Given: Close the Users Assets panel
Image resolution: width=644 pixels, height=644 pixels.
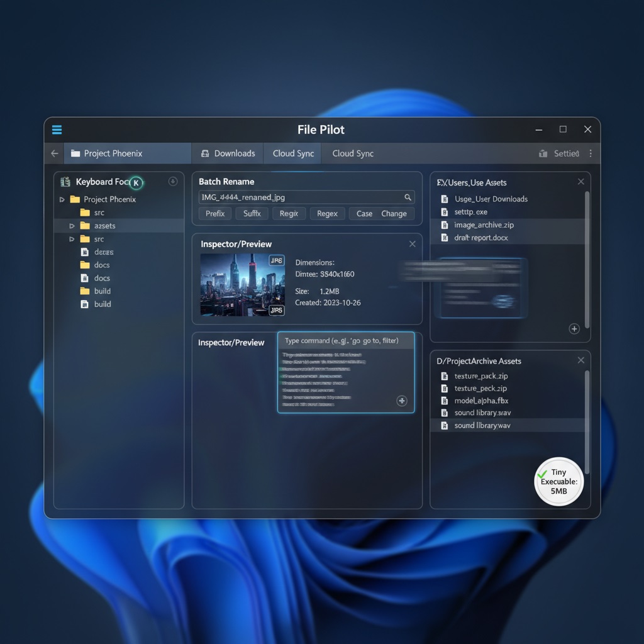Looking at the screenshot, I should pos(580,182).
